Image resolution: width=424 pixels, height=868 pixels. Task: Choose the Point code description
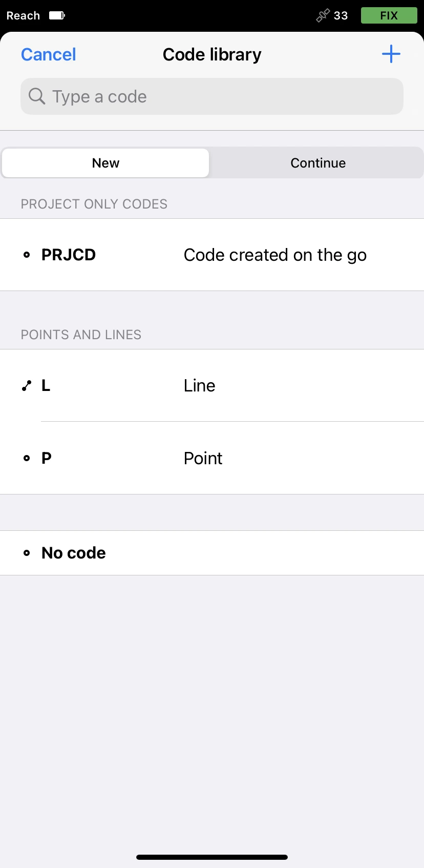203,458
